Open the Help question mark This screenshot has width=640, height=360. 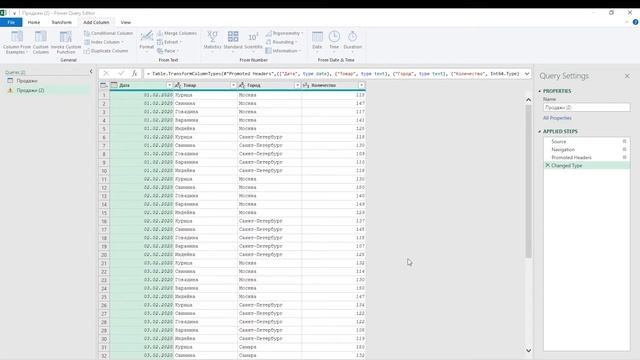(x=636, y=22)
